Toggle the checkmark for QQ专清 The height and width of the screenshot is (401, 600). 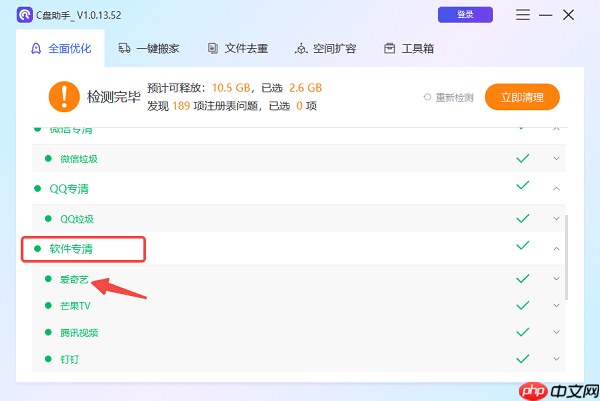(523, 185)
